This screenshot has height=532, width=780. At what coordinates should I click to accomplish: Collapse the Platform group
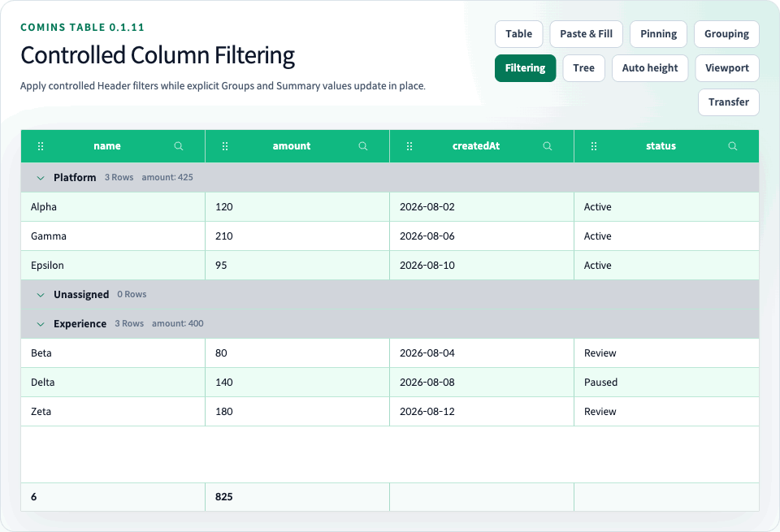click(x=41, y=178)
